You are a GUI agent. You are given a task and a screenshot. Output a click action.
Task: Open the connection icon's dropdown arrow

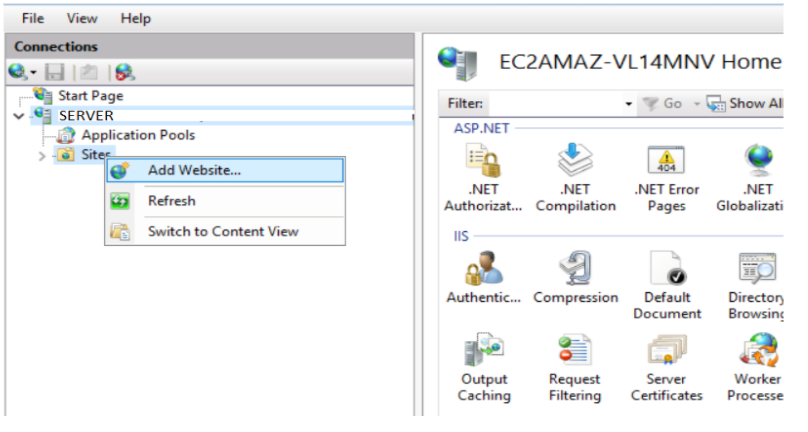pyautogui.click(x=33, y=73)
